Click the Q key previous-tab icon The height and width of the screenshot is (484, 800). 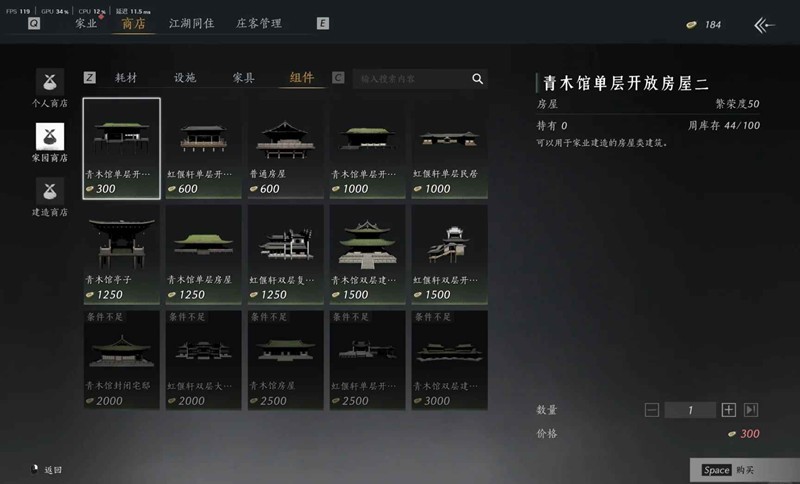[34, 23]
